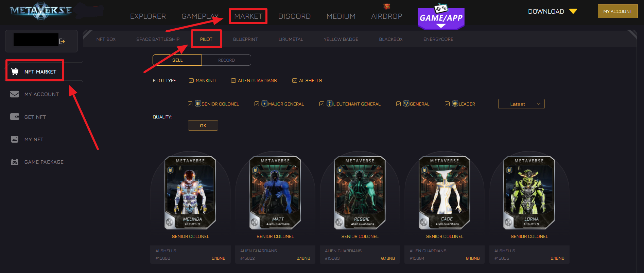The height and width of the screenshot is (273, 644).
Task: Switch to the Blackbox tab
Action: 391,39
